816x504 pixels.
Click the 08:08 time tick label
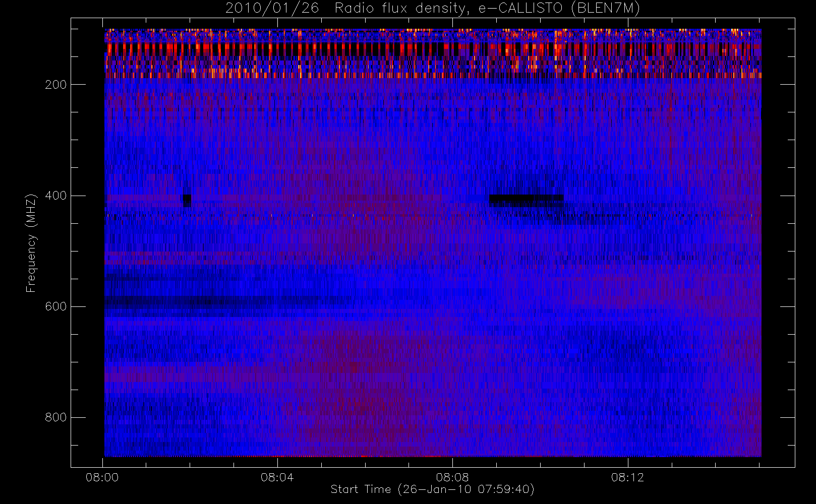click(x=452, y=477)
